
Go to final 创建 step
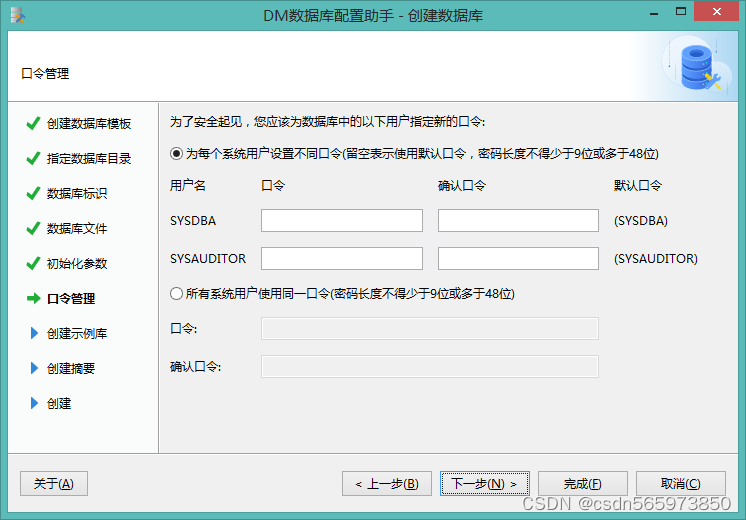click(x=59, y=403)
